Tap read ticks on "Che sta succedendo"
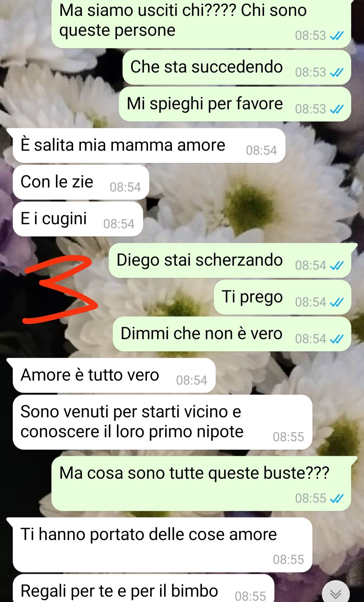This screenshot has height=602, width=364. point(336,72)
